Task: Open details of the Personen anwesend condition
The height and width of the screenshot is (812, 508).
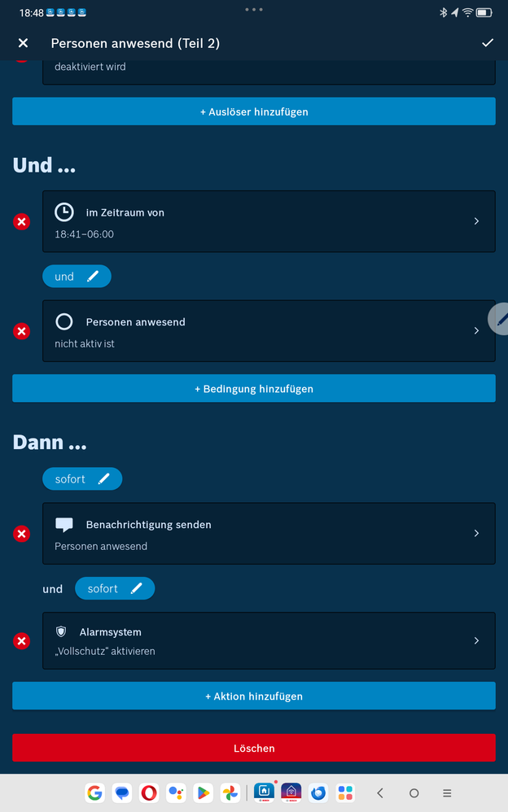Action: [x=476, y=330]
